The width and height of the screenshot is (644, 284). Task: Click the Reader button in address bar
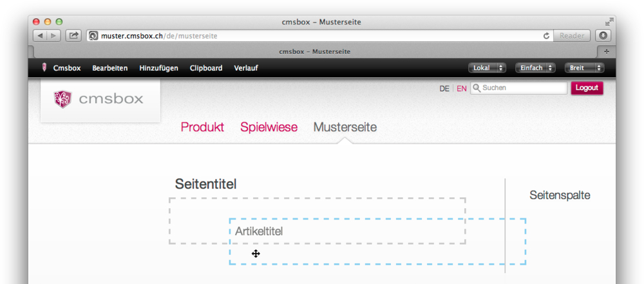coord(571,36)
